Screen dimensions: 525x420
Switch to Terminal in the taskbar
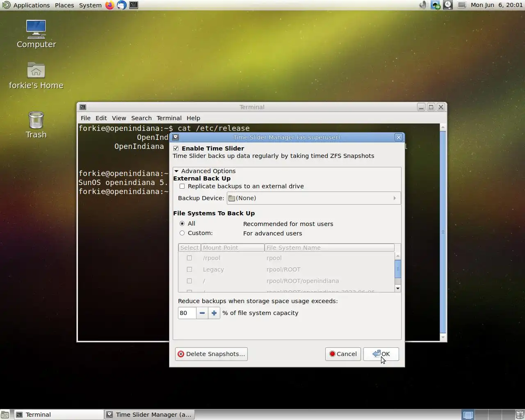click(x=59, y=415)
